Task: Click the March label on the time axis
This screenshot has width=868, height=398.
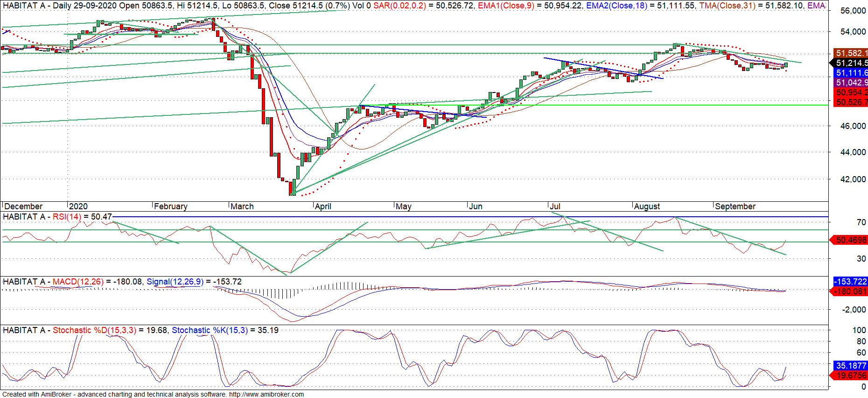Action: tap(242, 206)
